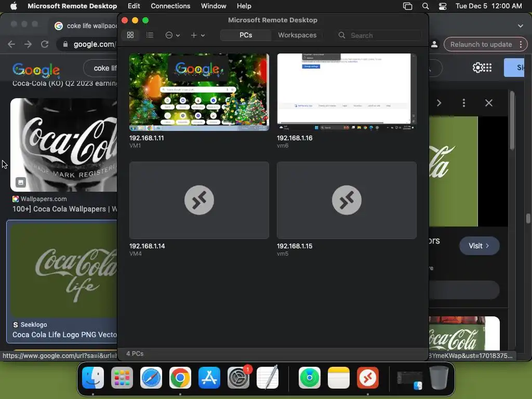Select the 192.168.1.11 label text
Viewport: 532px width, 399px height.
point(147,138)
